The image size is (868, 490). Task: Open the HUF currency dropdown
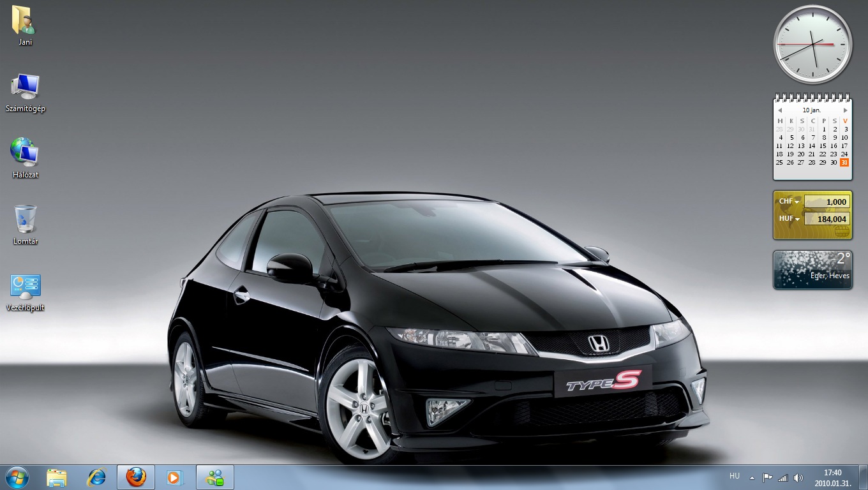(789, 219)
